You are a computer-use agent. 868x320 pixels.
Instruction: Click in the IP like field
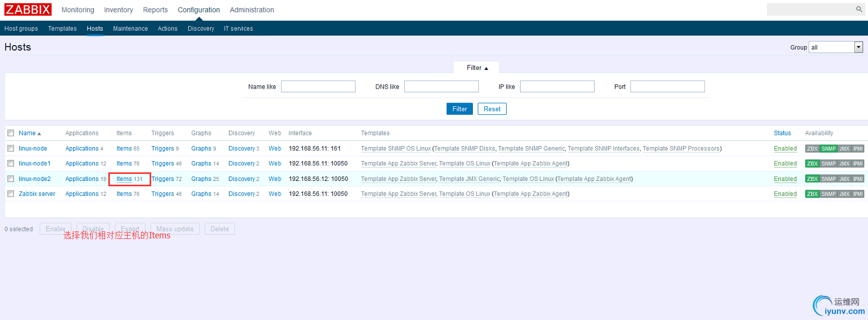pos(557,86)
